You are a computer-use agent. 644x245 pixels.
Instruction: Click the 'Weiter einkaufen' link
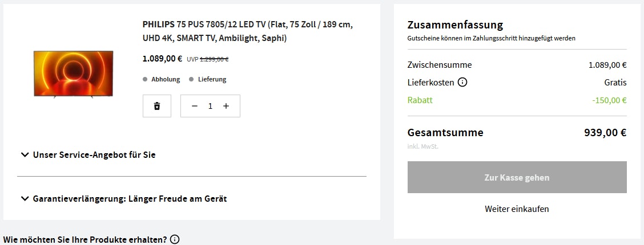click(517, 209)
